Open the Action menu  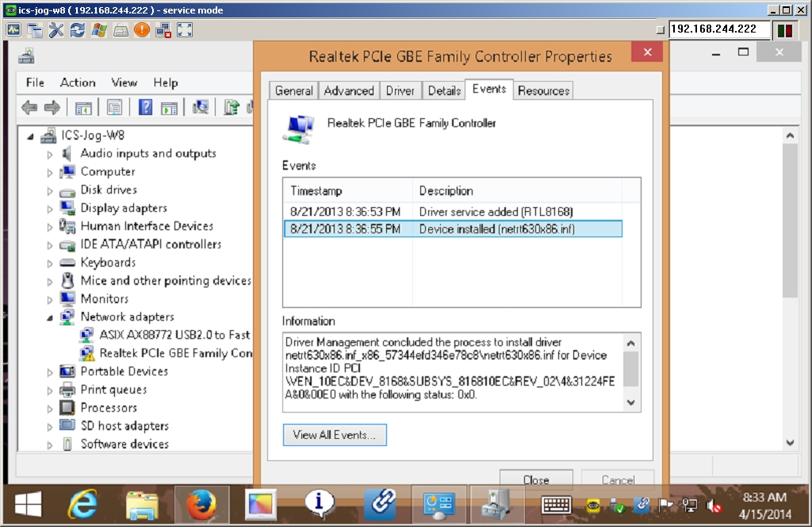78,83
